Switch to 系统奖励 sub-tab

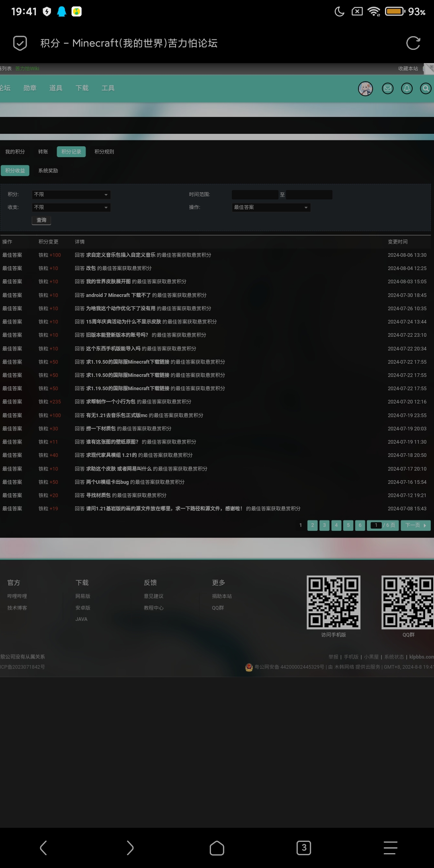point(48,170)
